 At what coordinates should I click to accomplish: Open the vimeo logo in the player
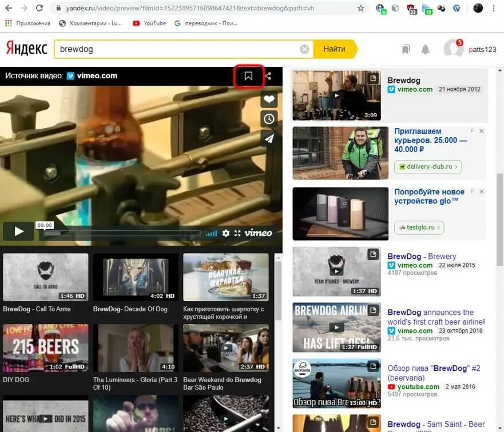pyautogui.click(x=258, y=233)
